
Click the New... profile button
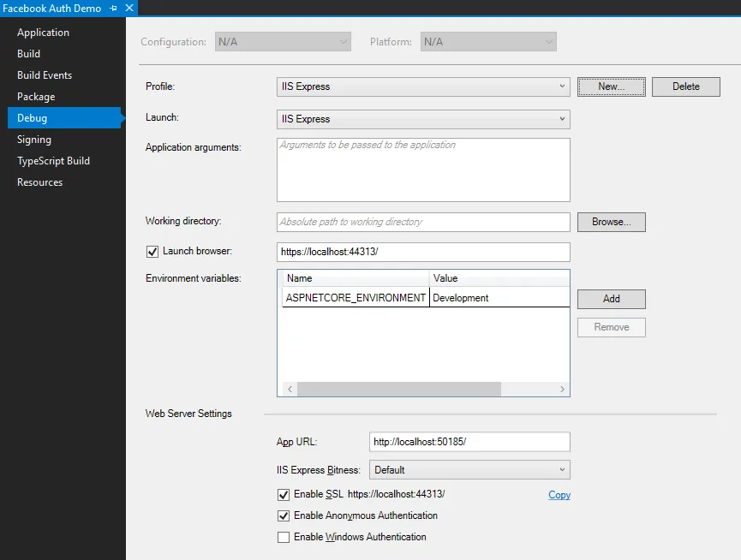(x=611, y=86)
